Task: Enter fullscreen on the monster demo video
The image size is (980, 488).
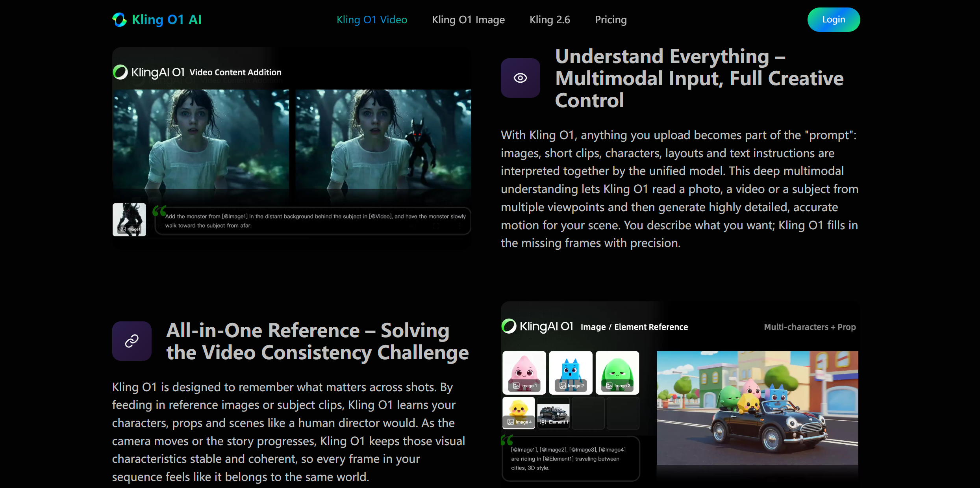Action: (x=436, y=226)
